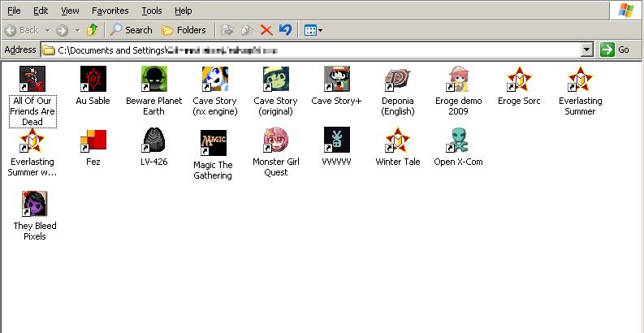644x333 pixels.
Task: Click the folder icon in Address bar
Action: 49,50
